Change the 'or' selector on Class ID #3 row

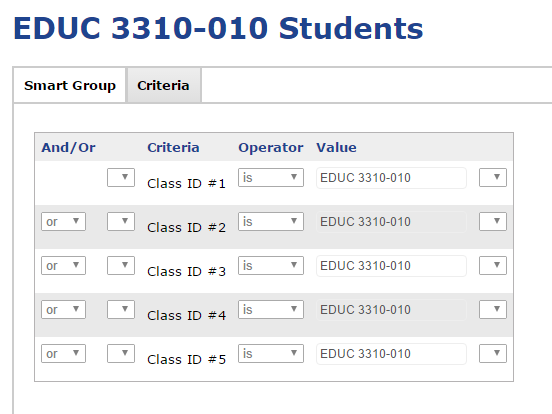coord(63,265)
